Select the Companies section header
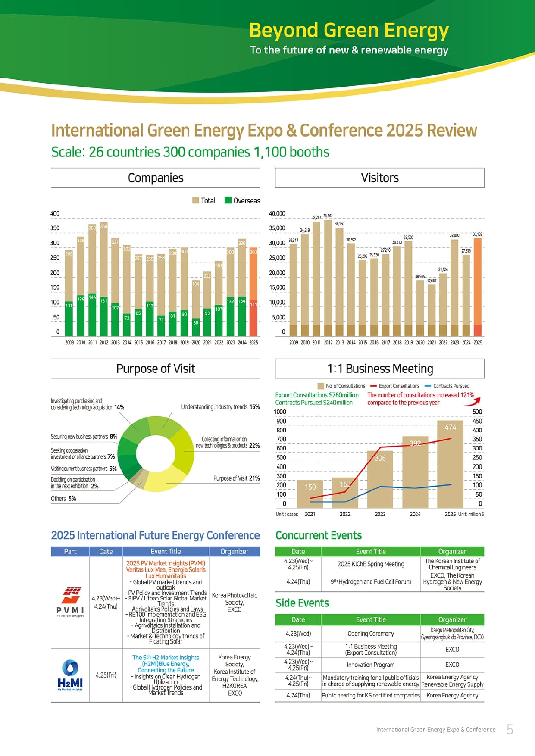 pos(155,178)
